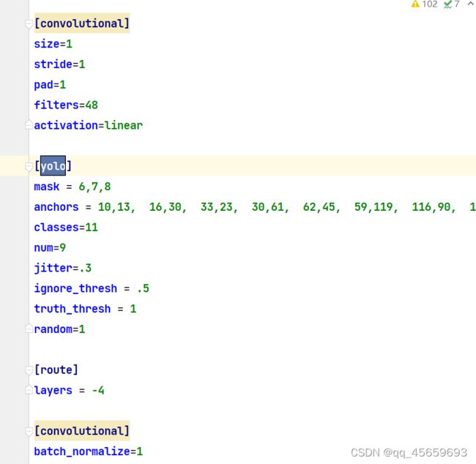Click the ignore_thresh = .5 line
476x464 pixels.
(92, 288)
